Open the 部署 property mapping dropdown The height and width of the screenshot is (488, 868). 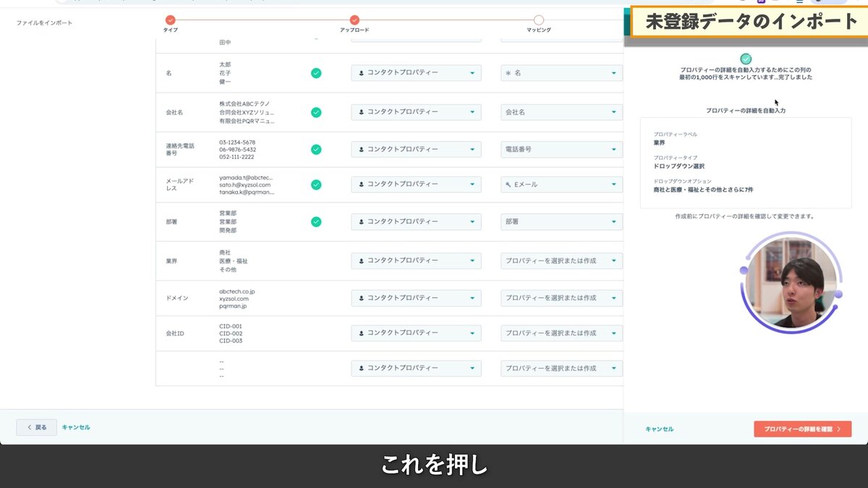click(x=561, y=222)
